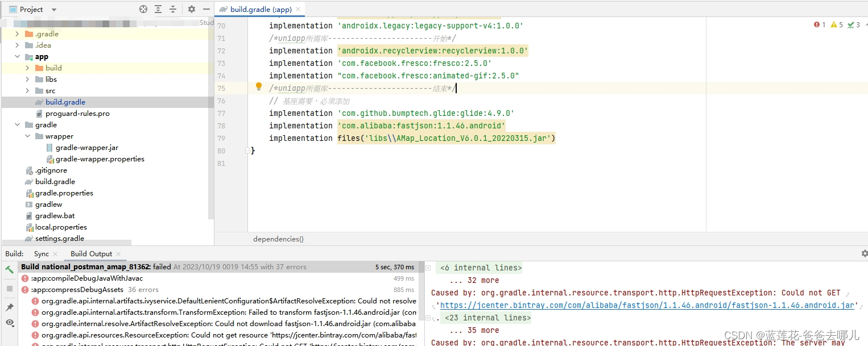The image size is (868, 346).
Task: Open the Project view mode dropdown
Action: pos(53,9)
